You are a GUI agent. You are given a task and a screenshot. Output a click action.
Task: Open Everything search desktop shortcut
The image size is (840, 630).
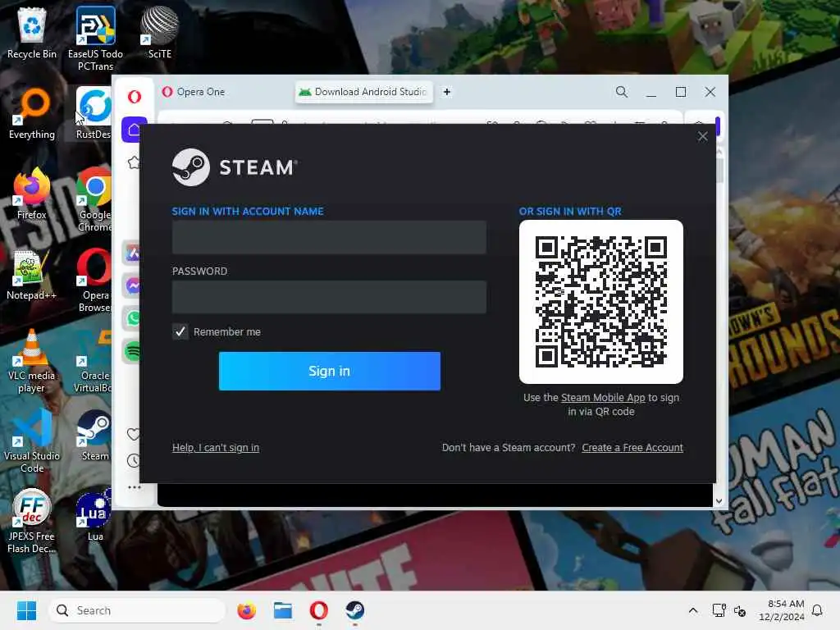32,113
